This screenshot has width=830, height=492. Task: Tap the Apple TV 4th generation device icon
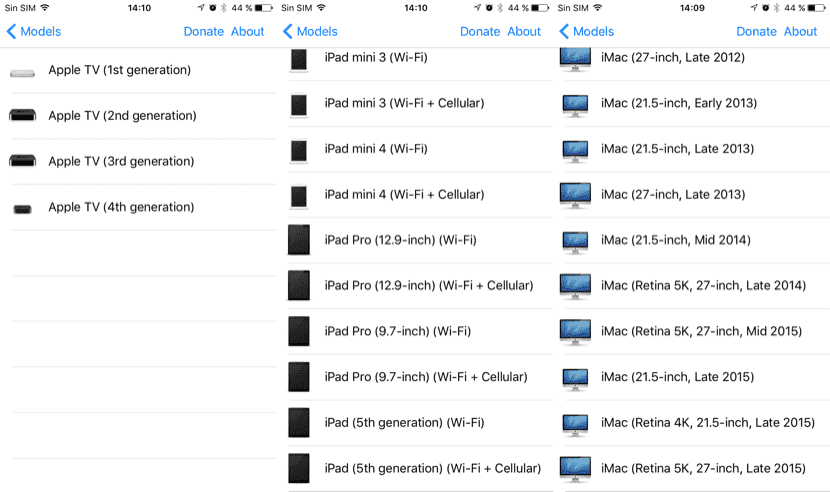coord(22,209)
